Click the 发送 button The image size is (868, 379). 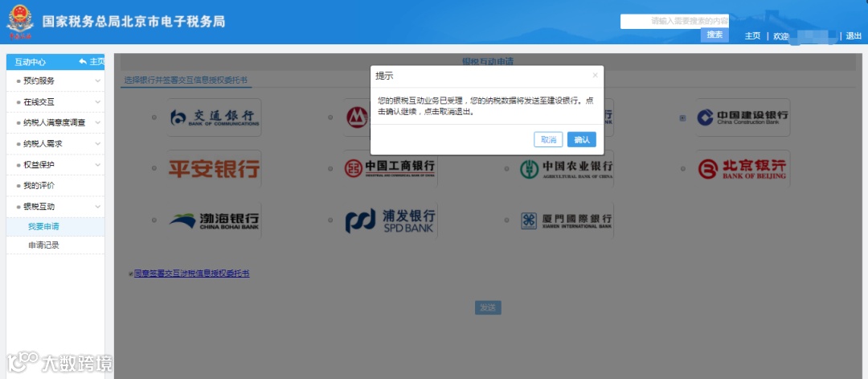[488, 307]
